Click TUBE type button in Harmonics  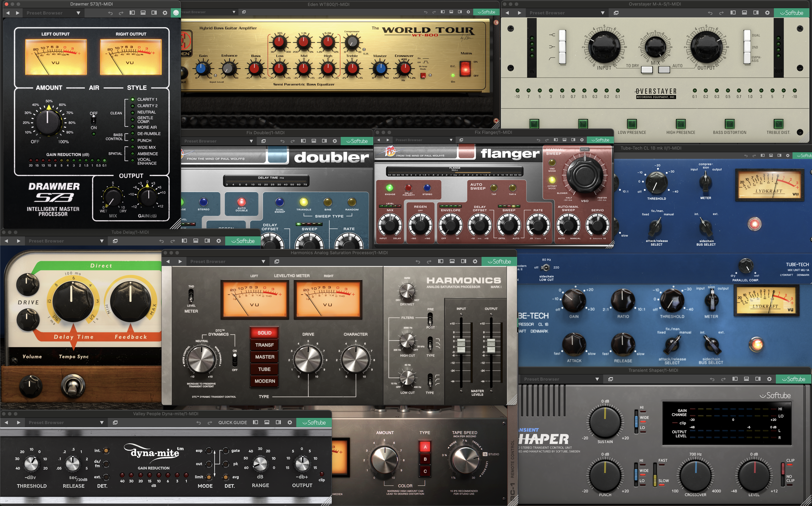(x=264, y=369)
